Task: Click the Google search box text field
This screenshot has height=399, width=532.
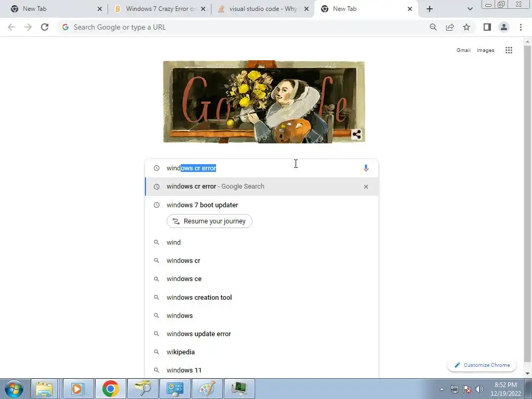Action: [261, 168]
